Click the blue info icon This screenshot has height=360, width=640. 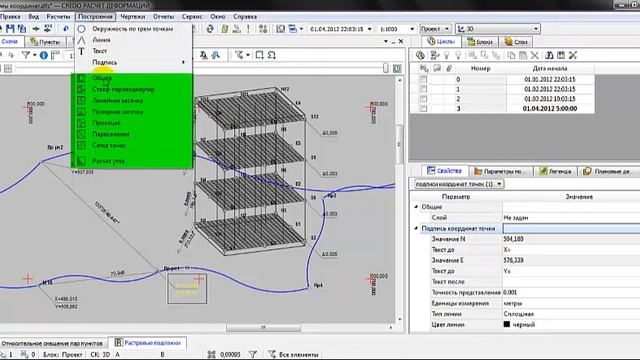(44, 55)
